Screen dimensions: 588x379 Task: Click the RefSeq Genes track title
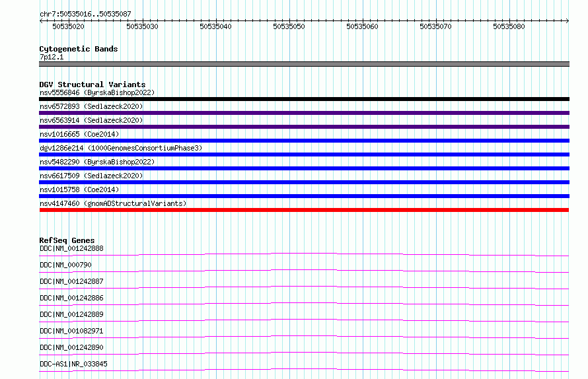point(67,240)
